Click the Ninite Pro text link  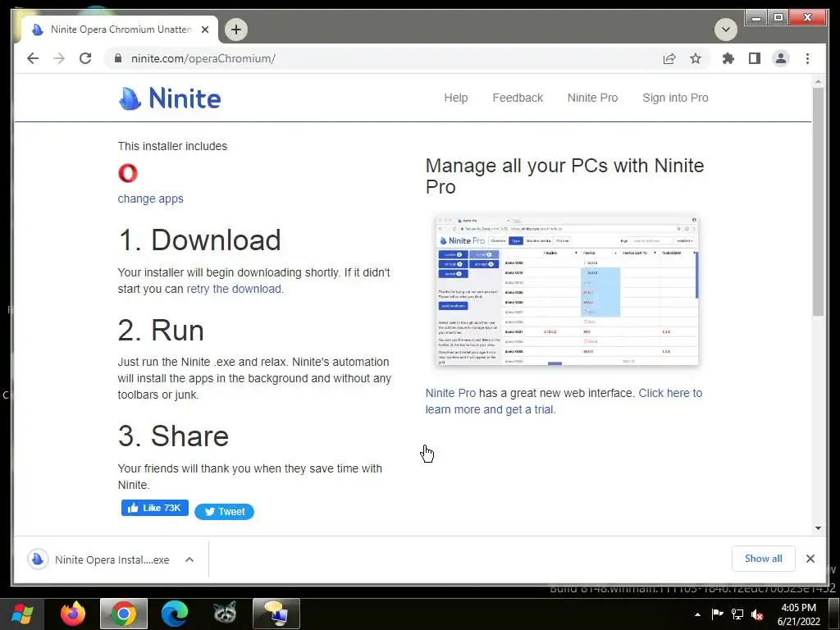tap(450, 393)
